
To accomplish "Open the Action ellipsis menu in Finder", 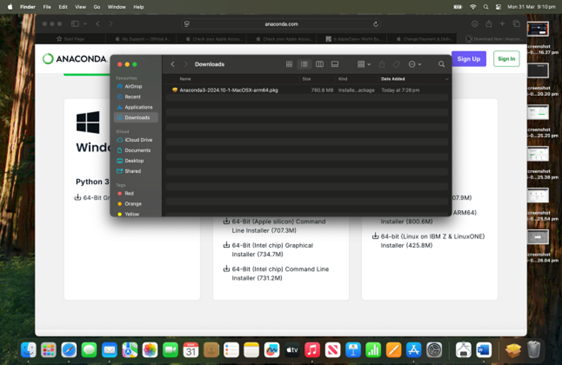I will (x=415, y=64).
